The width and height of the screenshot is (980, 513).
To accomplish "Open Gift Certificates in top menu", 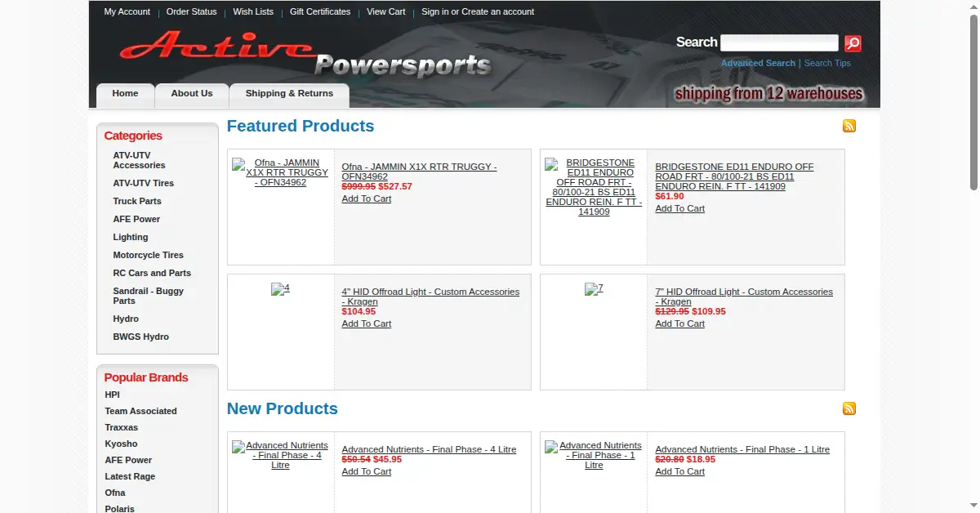I will 320,11.
